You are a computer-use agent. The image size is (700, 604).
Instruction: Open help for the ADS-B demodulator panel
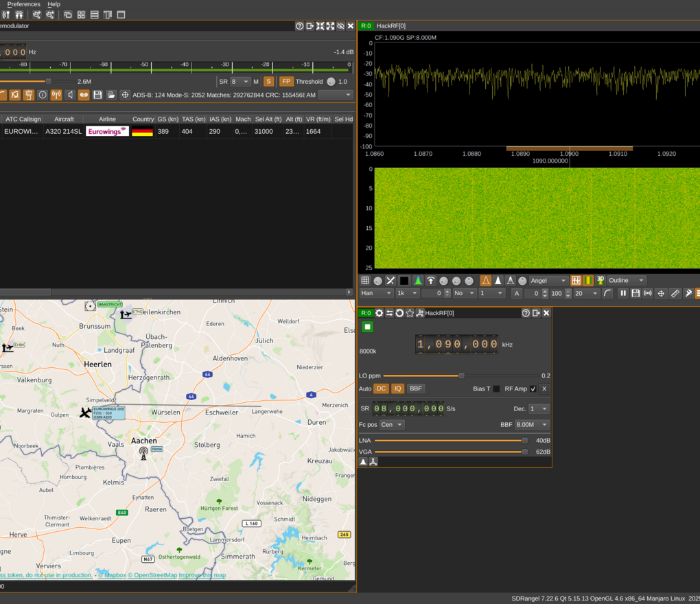coord(299,26)
